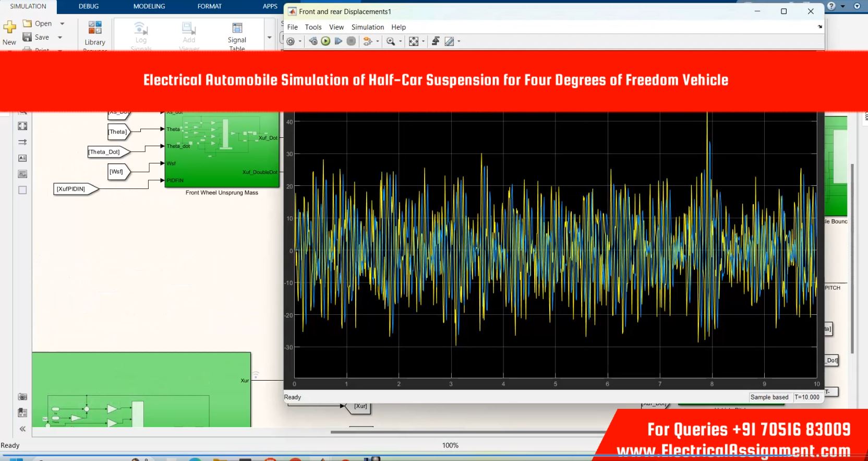
Task: Click the screenshot camera icon in palette
Action: [22, 397]
